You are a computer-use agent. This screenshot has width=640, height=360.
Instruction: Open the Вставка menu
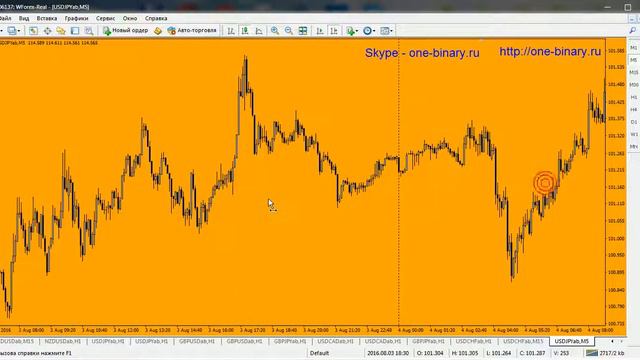47,18
